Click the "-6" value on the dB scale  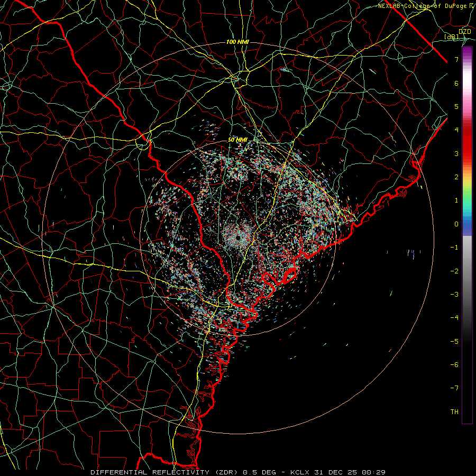click(x=454, y=365)
